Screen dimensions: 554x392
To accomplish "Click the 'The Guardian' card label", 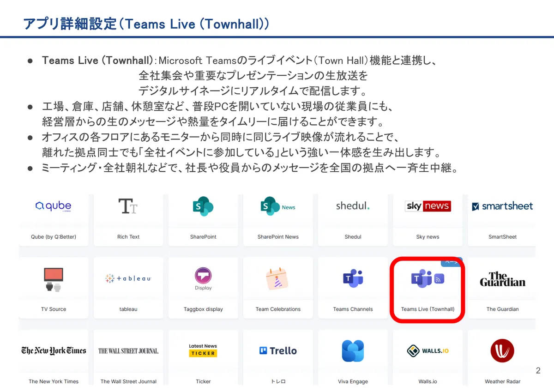I will 502,309.
